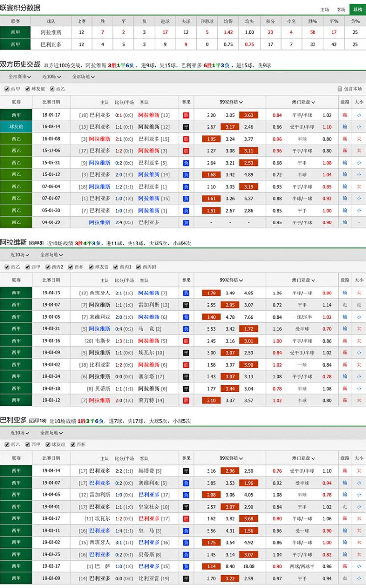Click the 负 result badge in 05-01-30 row
Viewport: 366px width, 588px height.
pos(186,210)
